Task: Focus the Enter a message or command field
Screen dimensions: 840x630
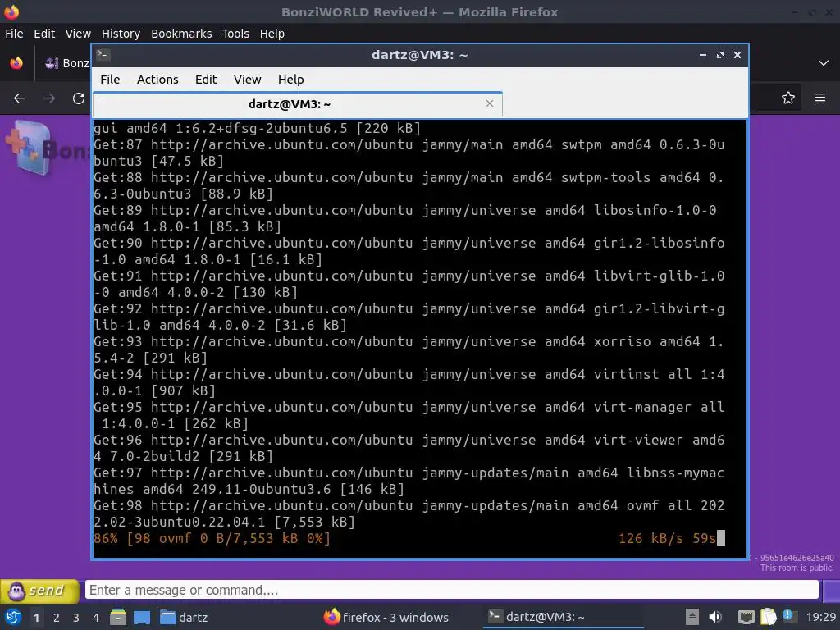Action: click(x=452, y=590)
